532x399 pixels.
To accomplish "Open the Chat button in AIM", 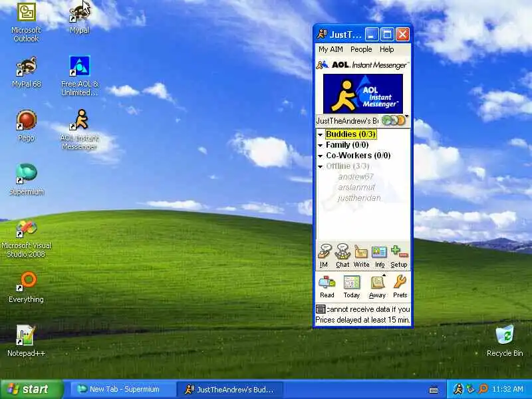I will (x=342, y=256).
